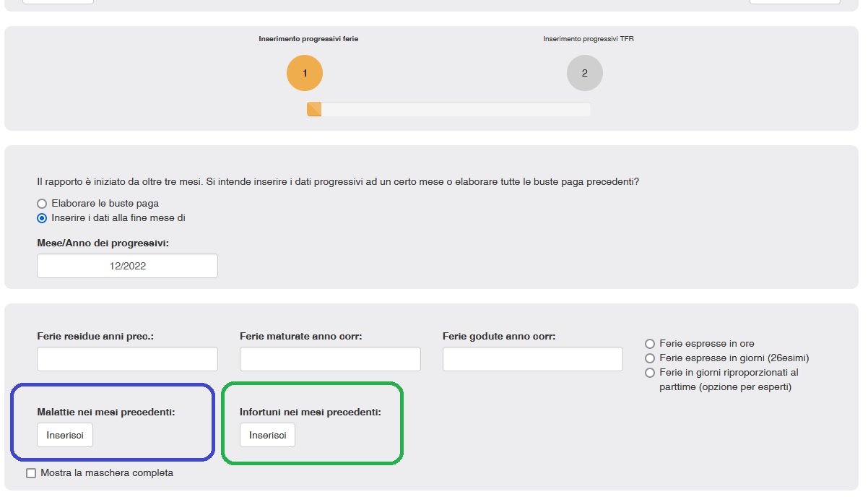This screenshot has height=497, width=868.
Task: Open 'Inserimento progressivi TFR' step label
Action: pyautogui.click(x=589, y=39)
